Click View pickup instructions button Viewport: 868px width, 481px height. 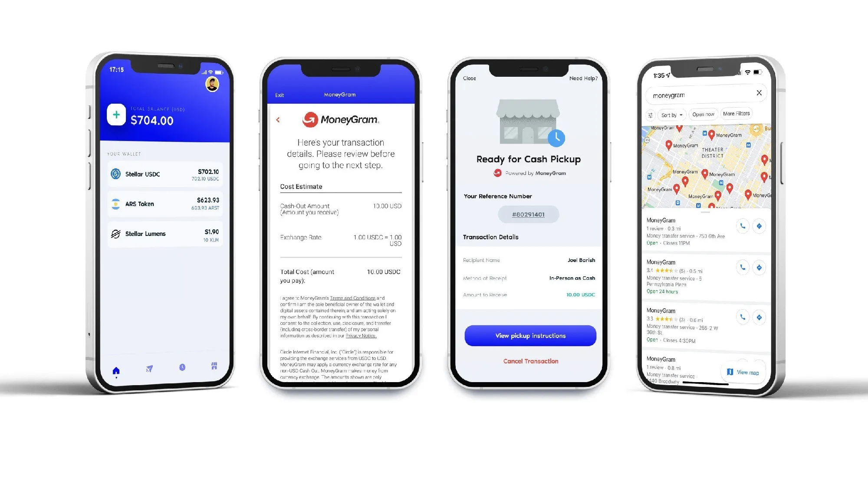(x=529, y=335)
